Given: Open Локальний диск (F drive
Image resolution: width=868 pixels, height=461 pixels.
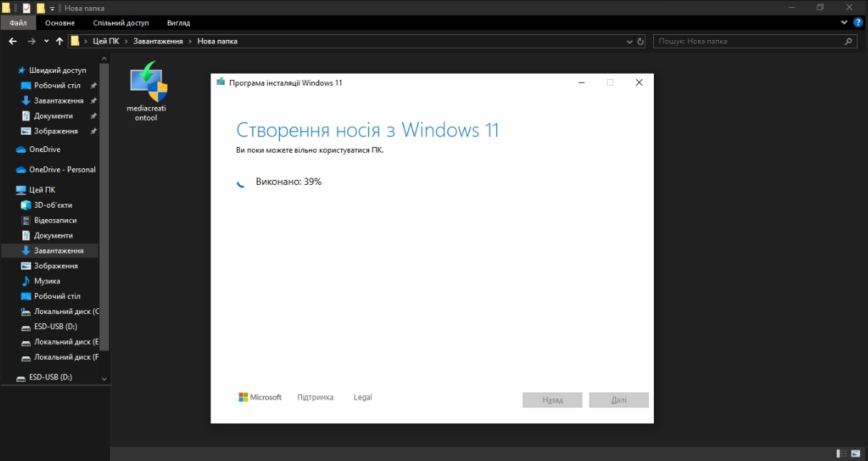Looking at the screenshot, I should [x=66, y=357].
